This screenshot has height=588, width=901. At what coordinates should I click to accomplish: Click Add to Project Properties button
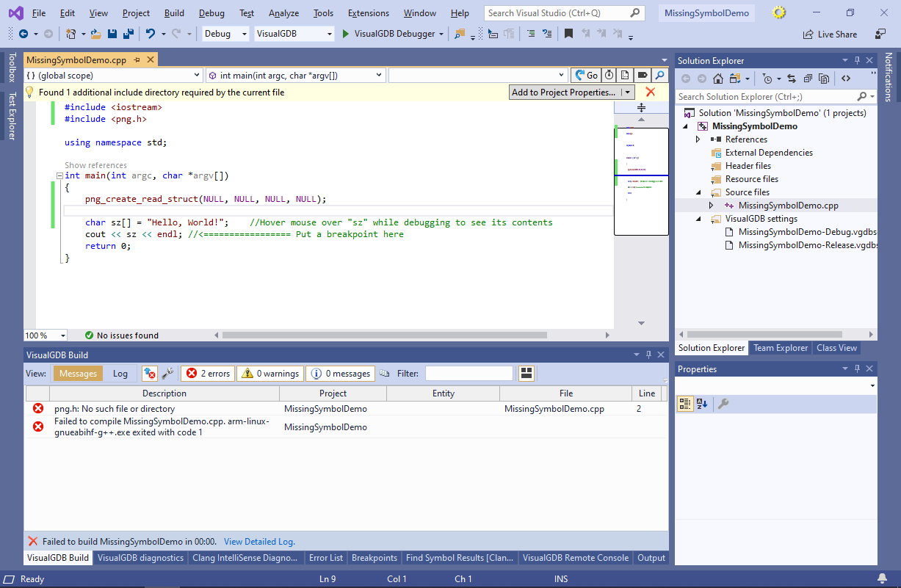point(564,92)
